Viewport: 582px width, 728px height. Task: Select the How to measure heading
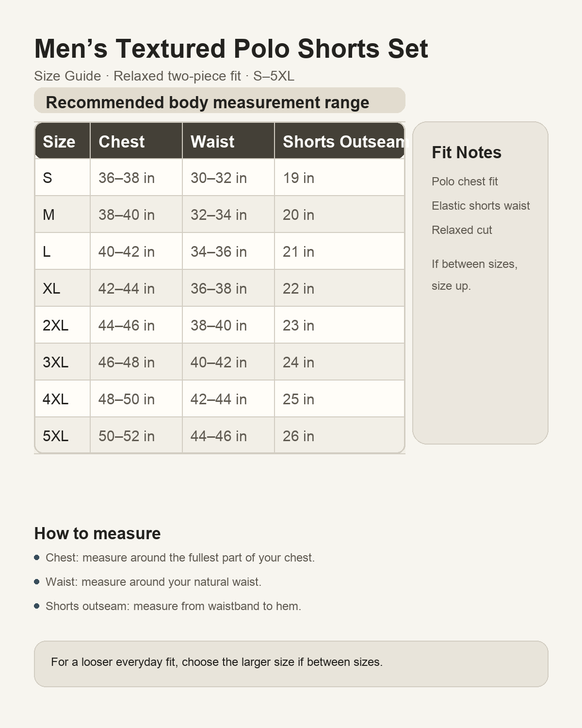[97, 533]
